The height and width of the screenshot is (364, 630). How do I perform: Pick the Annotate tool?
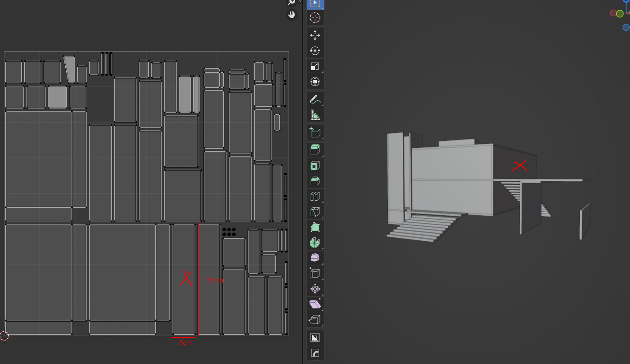pyautogui.click(x=315, y=99)
